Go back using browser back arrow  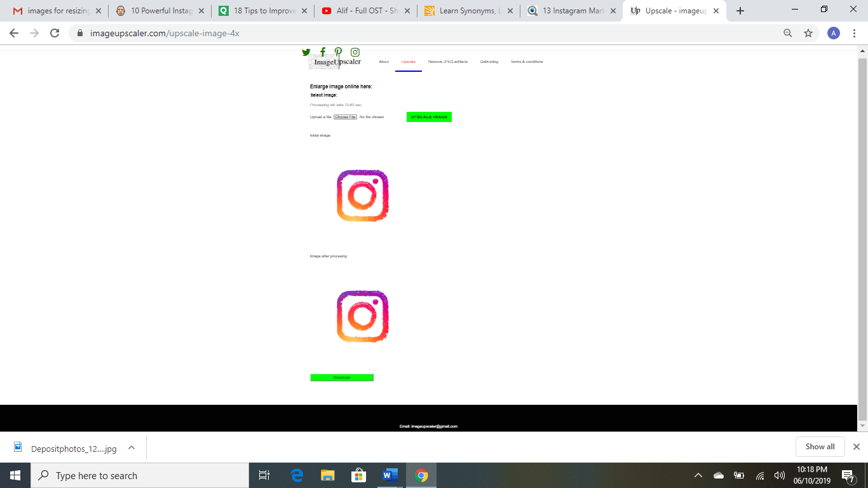(14, 33)
